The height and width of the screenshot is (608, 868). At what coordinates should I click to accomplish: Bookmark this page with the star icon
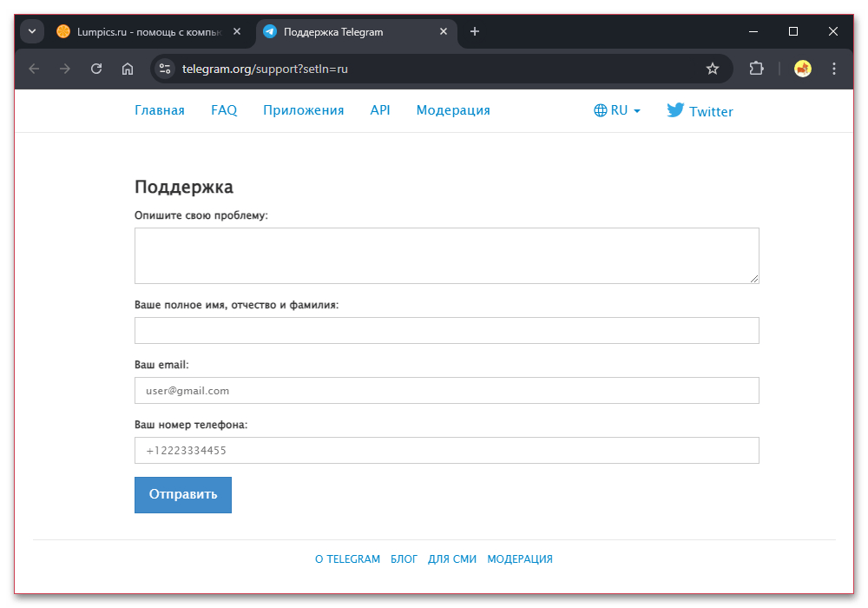click(x=713, y=69)
